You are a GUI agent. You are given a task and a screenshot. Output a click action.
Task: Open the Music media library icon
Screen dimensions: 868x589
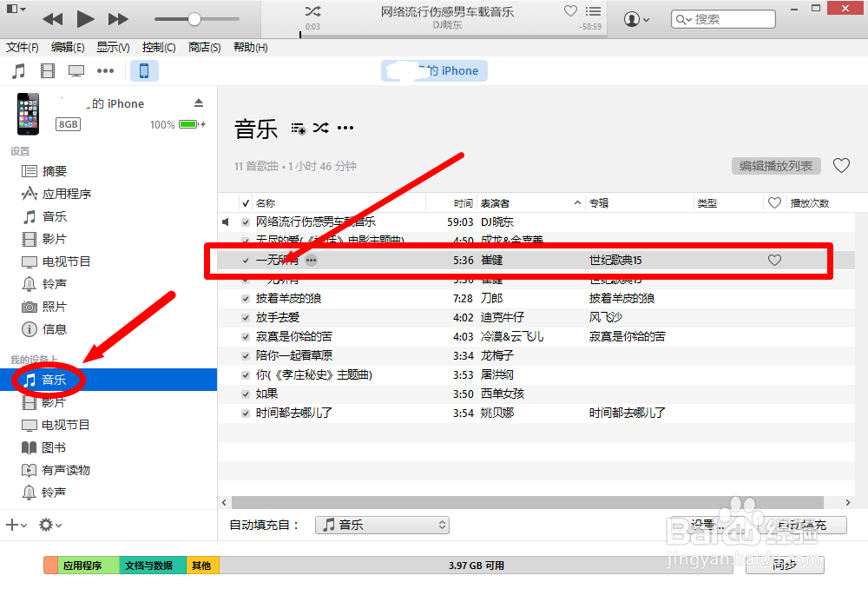(x=18, y=70)
